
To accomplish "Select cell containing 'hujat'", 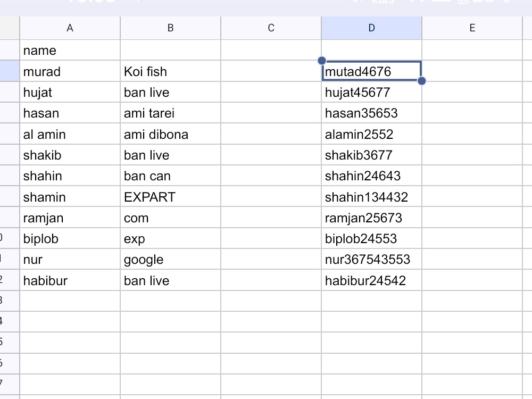I will tap(70, 92).
